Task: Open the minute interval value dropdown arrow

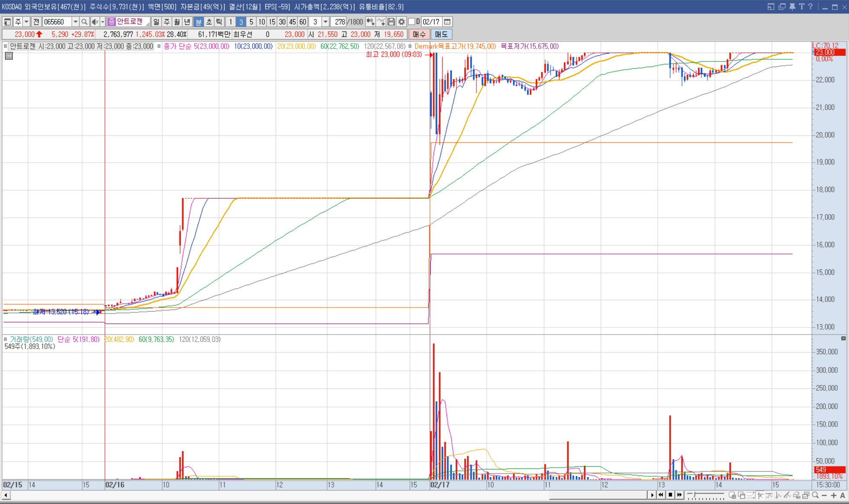Action: [x=325, y=22]
